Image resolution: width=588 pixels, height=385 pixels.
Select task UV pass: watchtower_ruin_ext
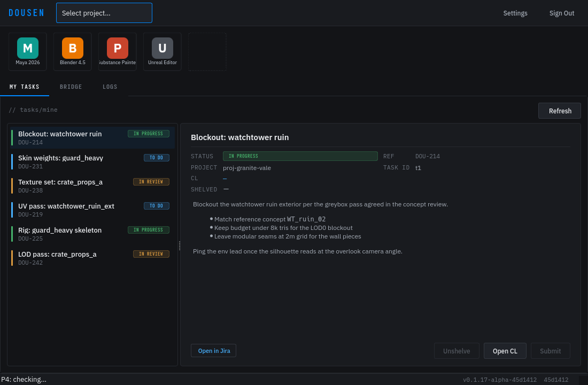click(x=92, y=210)
